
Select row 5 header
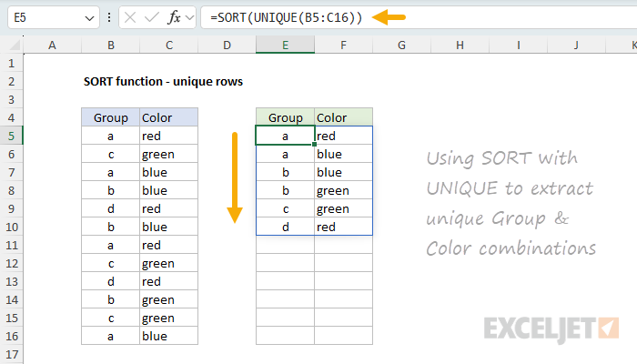click(x=11, y=136)
